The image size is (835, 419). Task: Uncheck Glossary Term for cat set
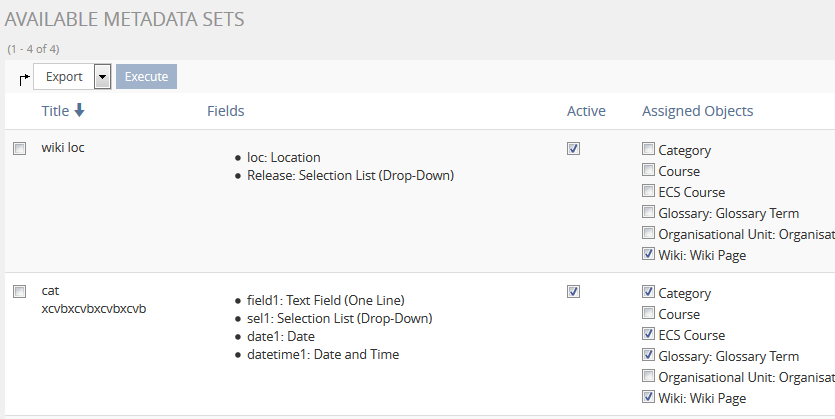(648, 356)
